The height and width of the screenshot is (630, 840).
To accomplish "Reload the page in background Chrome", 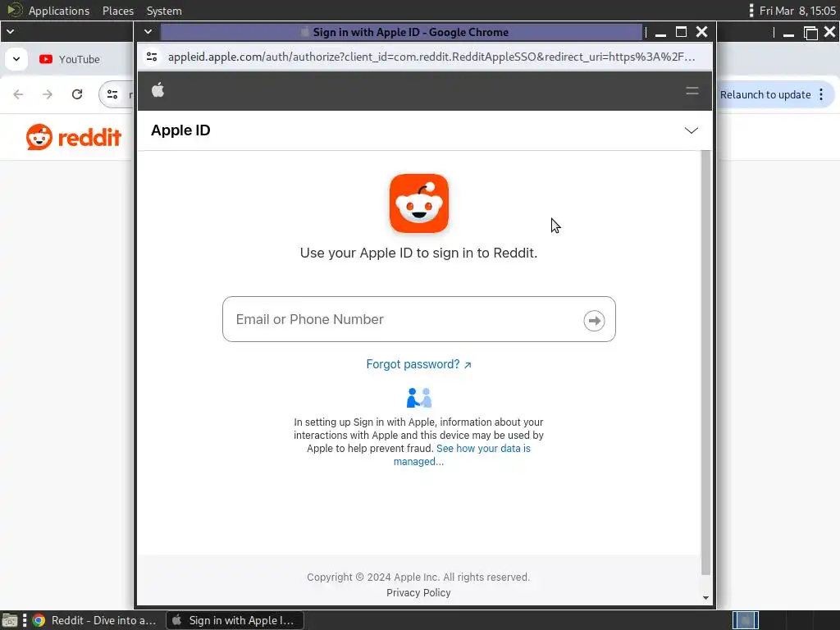I will click(x=77, y=94).
